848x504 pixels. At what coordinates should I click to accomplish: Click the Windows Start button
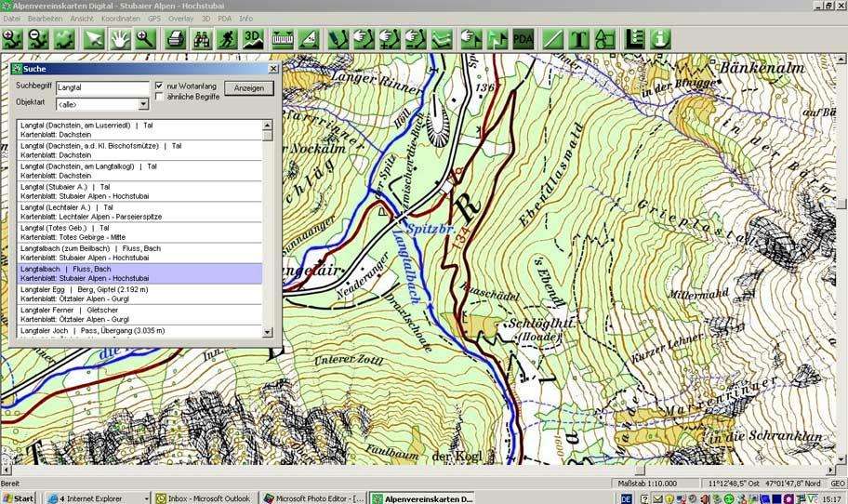19,498
